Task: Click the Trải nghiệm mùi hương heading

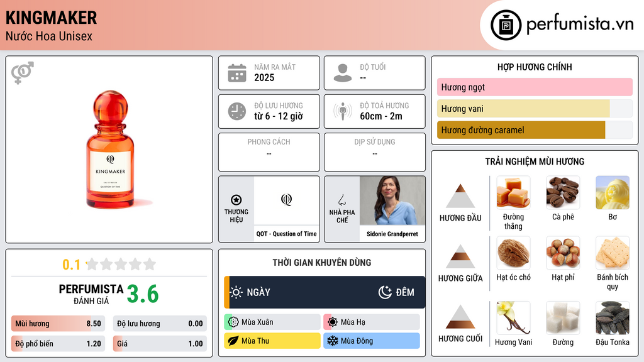Action: tap(535, 162)
